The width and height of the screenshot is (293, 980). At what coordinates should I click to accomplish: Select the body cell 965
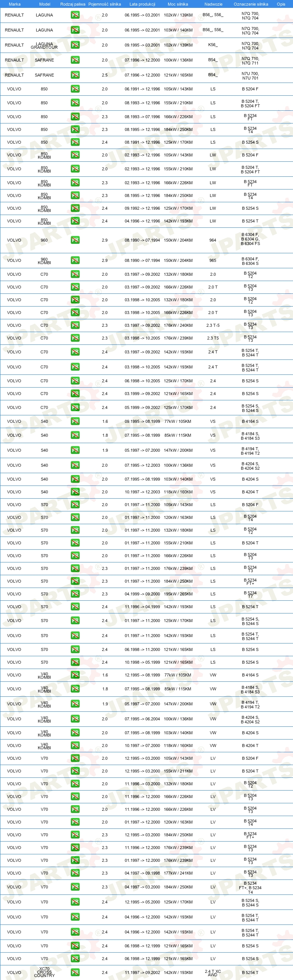(213, 261)
